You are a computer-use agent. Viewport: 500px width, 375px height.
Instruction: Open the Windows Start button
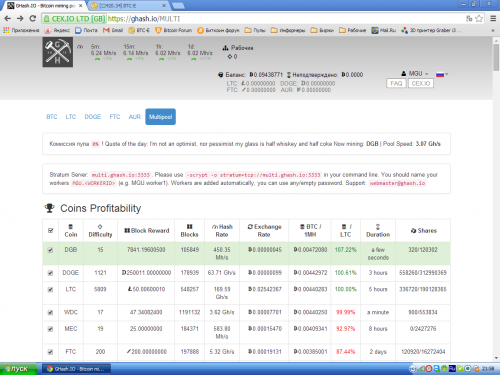coord(19,369)
